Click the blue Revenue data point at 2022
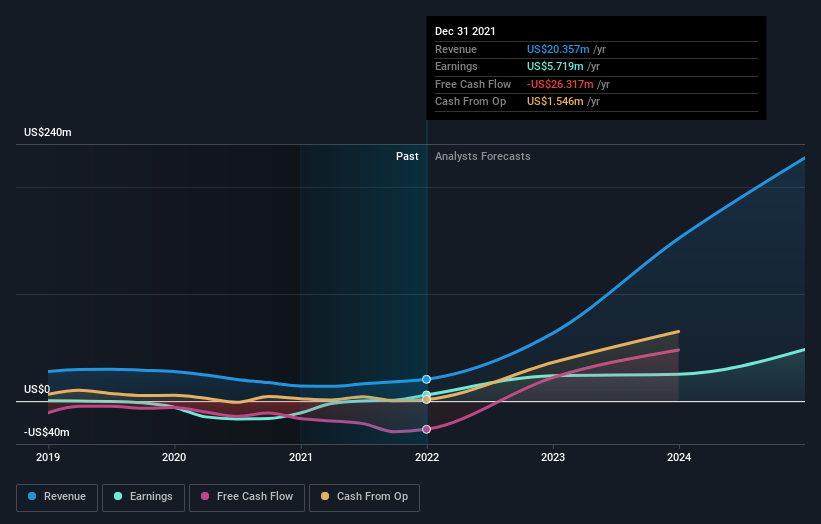Screen dimensions: 821x524 pos(427,379)
